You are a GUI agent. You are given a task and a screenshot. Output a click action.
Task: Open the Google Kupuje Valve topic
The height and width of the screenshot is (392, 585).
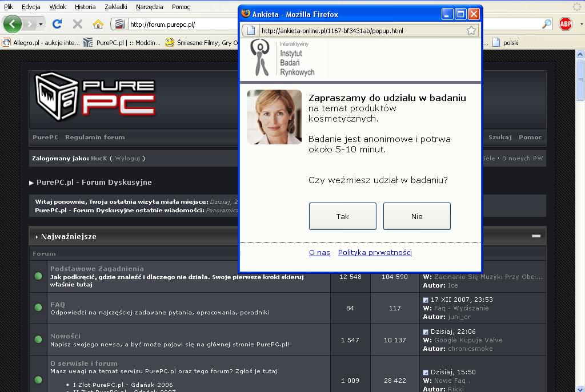(468, 340)
